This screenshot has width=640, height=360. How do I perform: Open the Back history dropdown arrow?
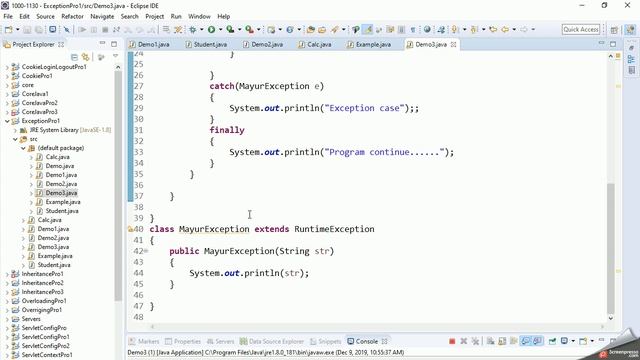point(514,29)
